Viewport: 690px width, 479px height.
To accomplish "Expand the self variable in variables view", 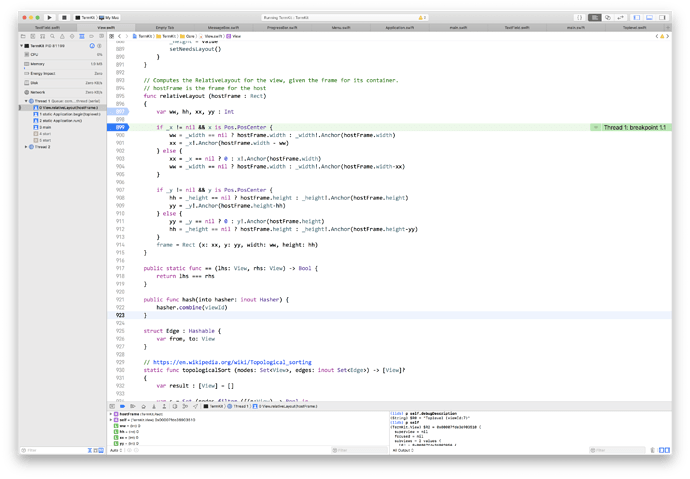I will coord(111,420).
